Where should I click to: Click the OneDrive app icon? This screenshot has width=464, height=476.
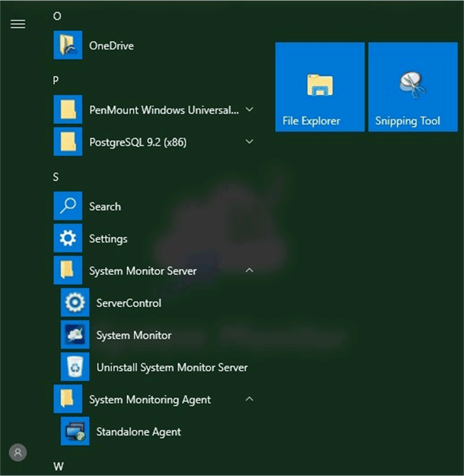point(68,45)
